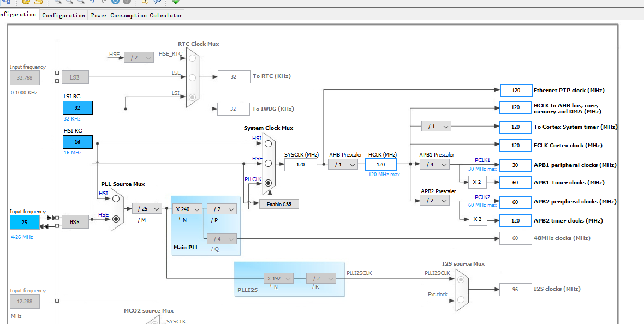Click the To IWDG (KHz) value box
Screen dimensions: 644x324
[233, 109]
